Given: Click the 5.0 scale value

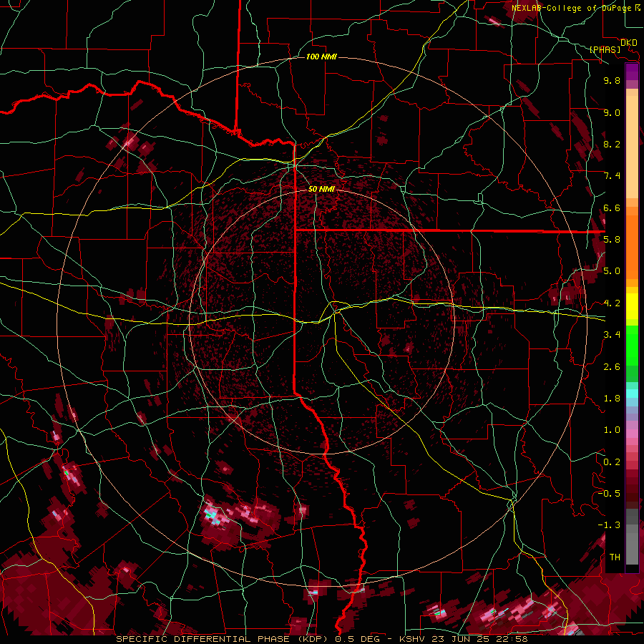Looking at the screenshot, I should tap(612, 271).
